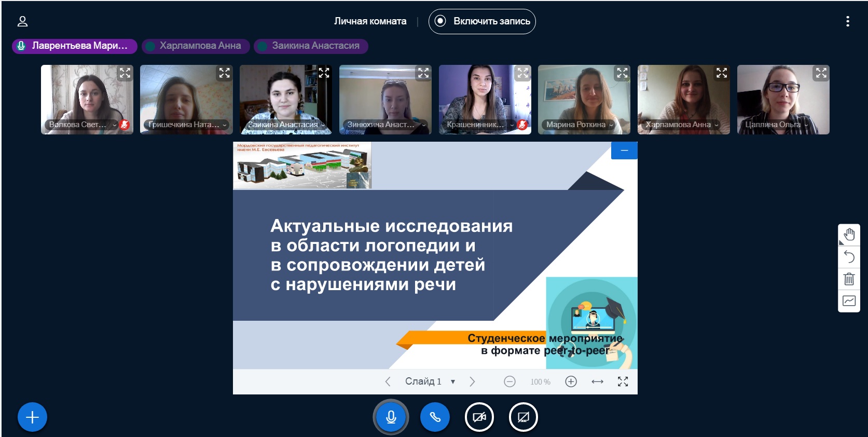Click the blue plus add button
This screenshot has width=868, height=437.
(x=32, y=417)
